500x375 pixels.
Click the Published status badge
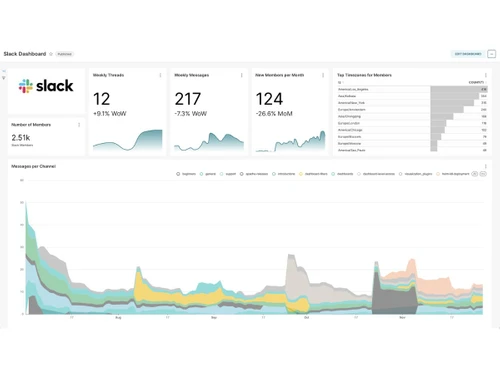pos(64,54)
